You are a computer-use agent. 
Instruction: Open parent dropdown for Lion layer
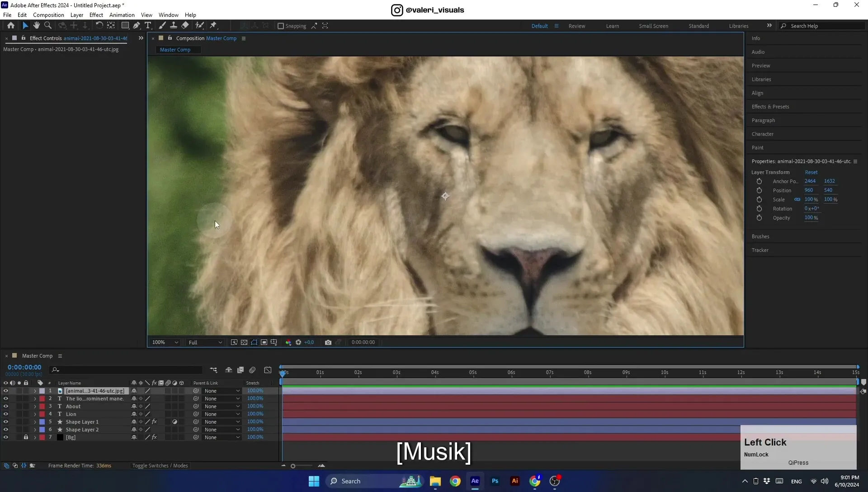tap(222, 414)
